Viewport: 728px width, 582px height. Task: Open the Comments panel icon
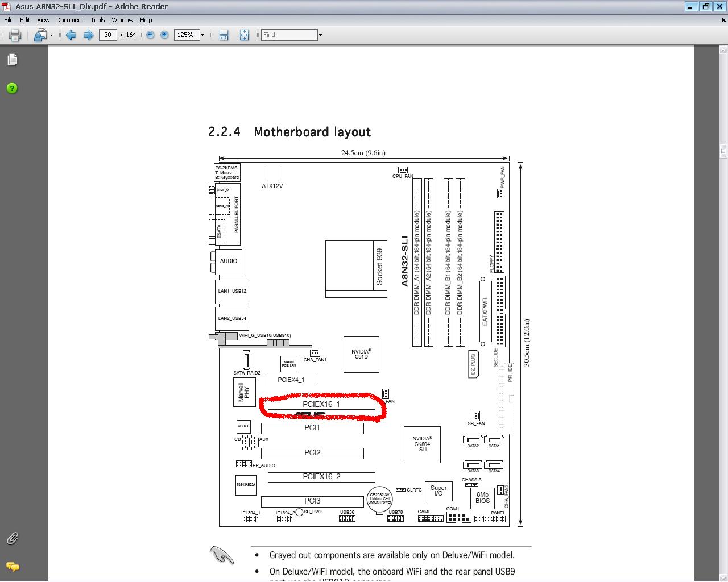(x=12, y=567)
